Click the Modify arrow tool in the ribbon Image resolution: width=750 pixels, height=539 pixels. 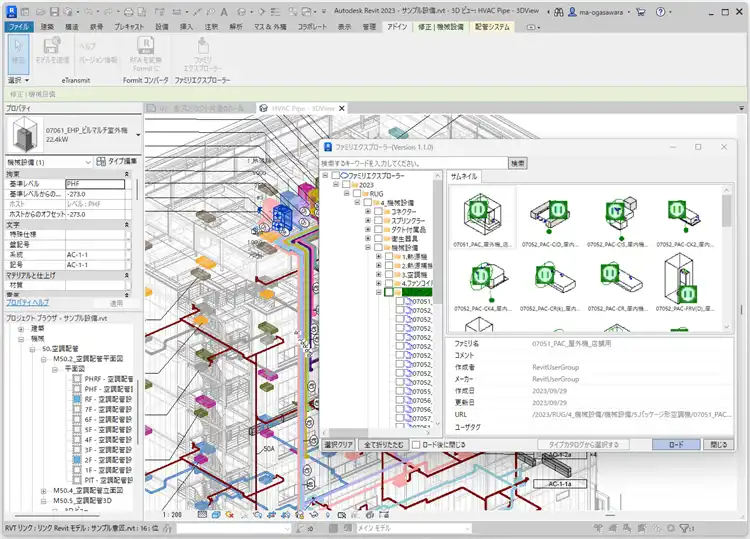point(18,53)
